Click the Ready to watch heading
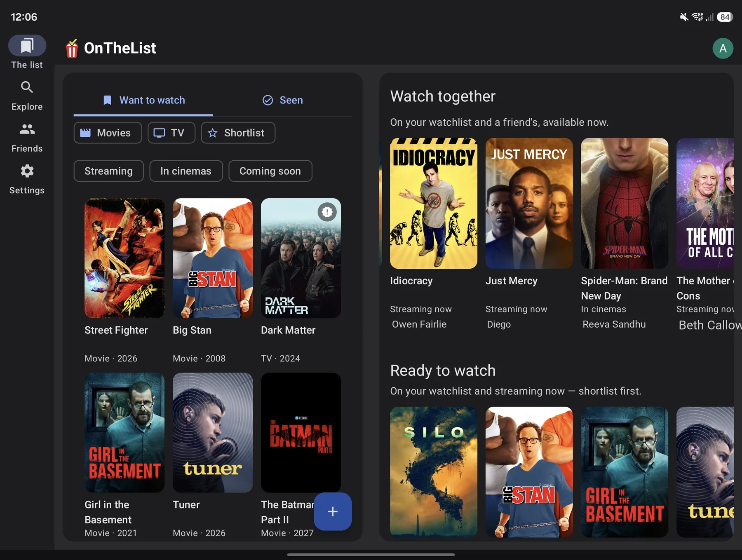This screenshot has height=560, width=742. pos(443,370)
